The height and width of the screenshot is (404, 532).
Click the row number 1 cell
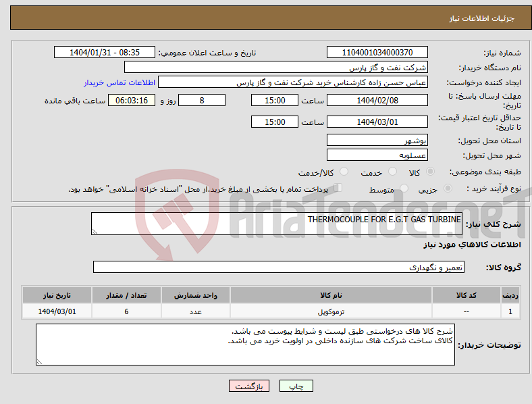tap(510, 311)
